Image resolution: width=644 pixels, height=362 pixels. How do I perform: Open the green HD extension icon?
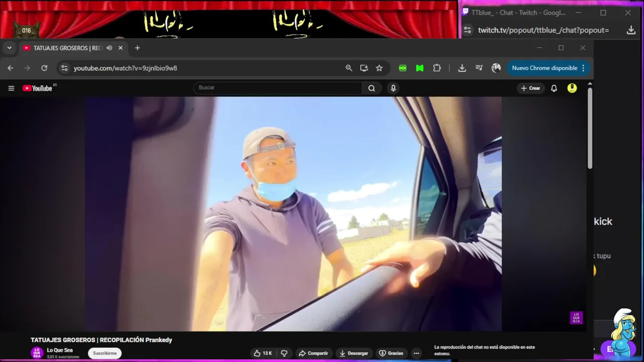(403, 68)
